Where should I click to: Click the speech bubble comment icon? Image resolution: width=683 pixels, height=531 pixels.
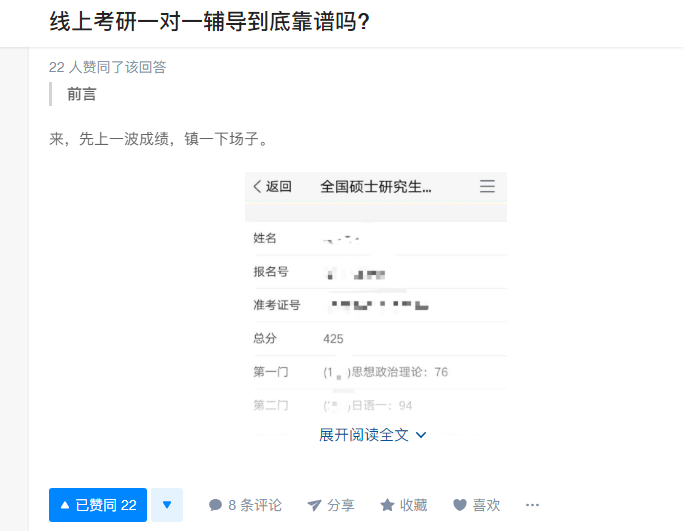point(215,505)
